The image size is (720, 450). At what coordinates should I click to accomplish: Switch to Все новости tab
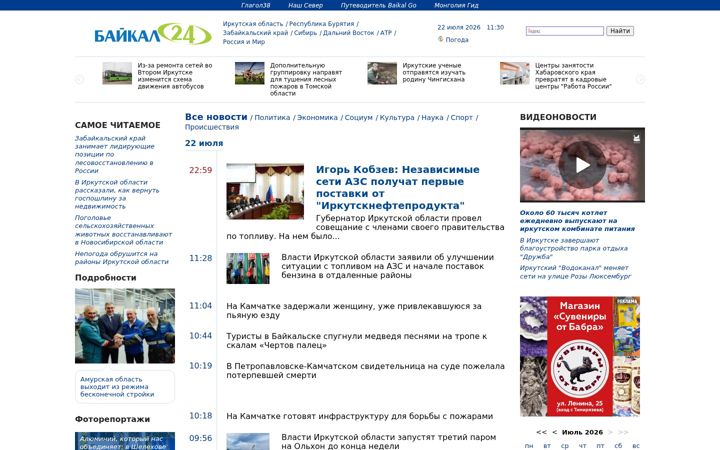click(x=216, y=117)
